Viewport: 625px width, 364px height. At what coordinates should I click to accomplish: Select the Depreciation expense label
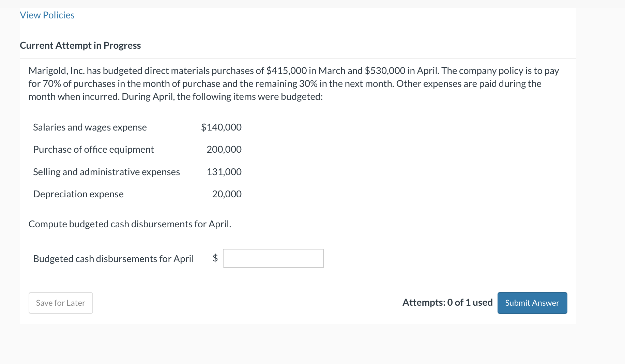click(x=78, y=194)
